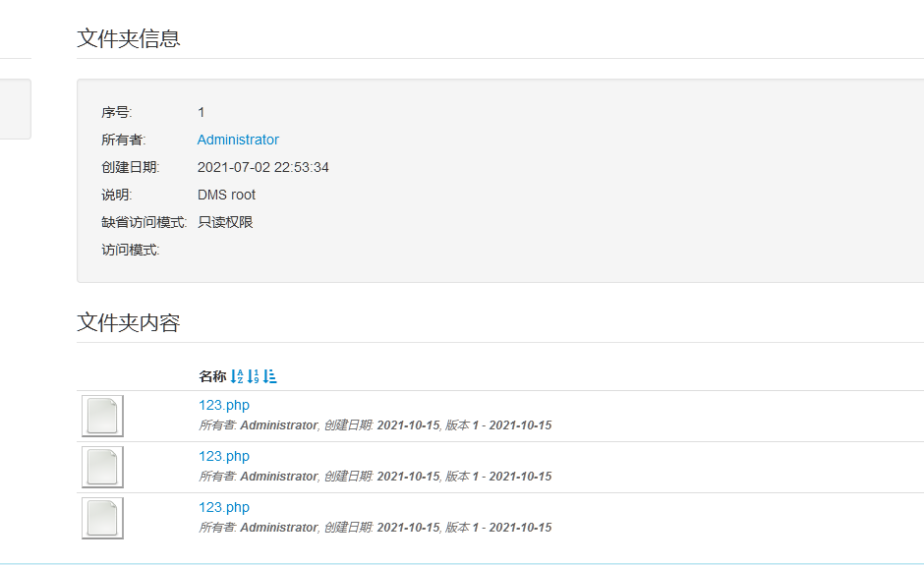
Task: Click the 访问模式 label
Action: (130, 250)
